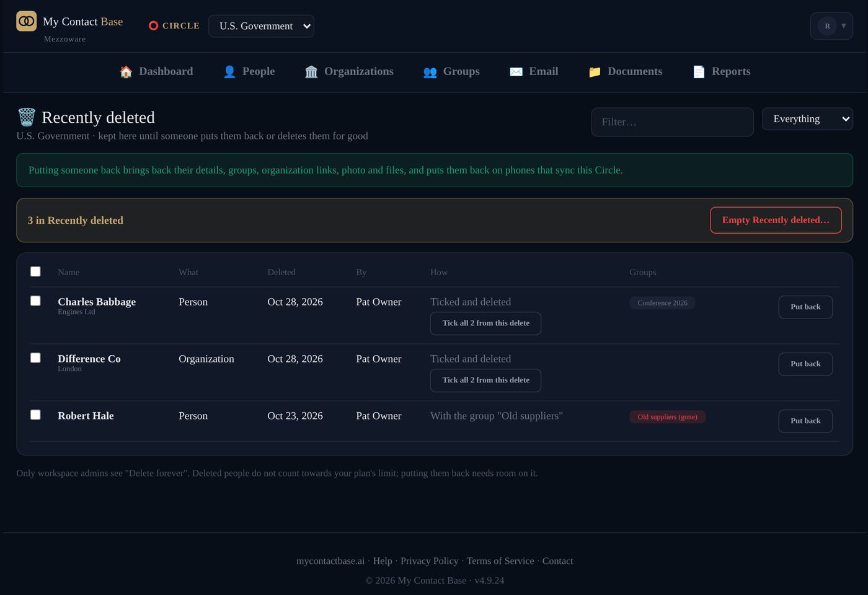Click the Email navigation label
This screenshot has width=868, height=595.
point(544,72)
